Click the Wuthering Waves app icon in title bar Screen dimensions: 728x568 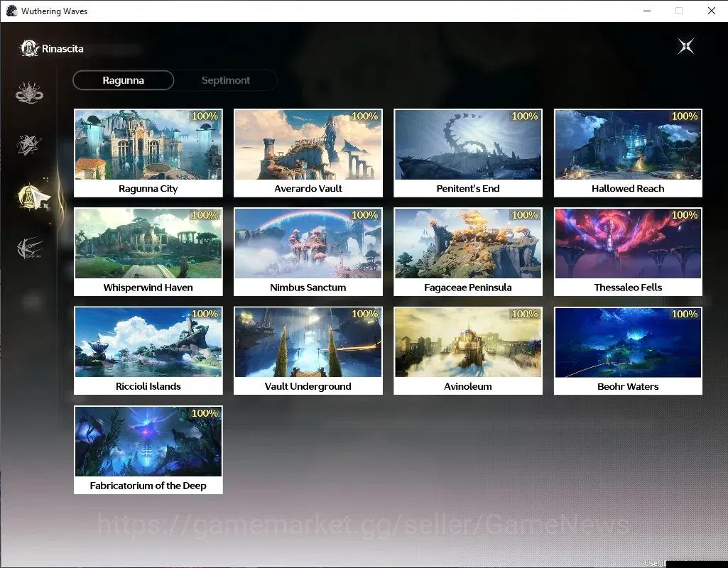11,11
